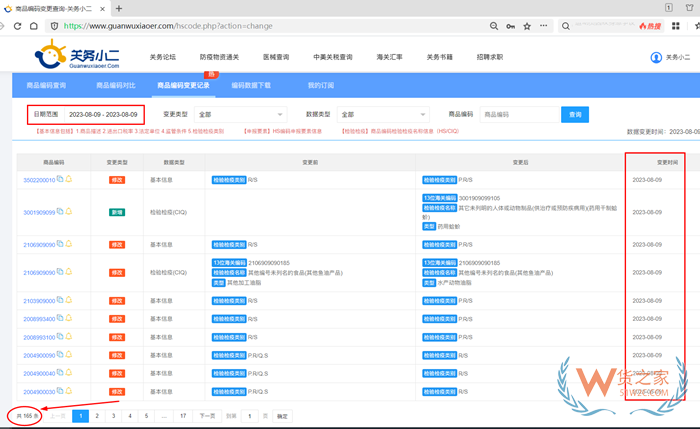Copy 2106909090 in the 基本信息 row
Viewport: 700px width, 429px height.
coord(60,244)
